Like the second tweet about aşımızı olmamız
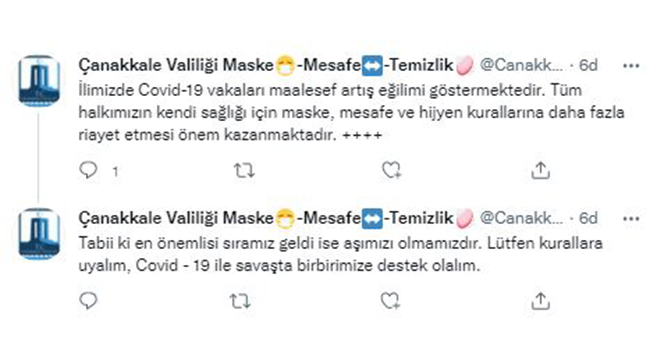The image size is (650, 360). click(390, 301)
